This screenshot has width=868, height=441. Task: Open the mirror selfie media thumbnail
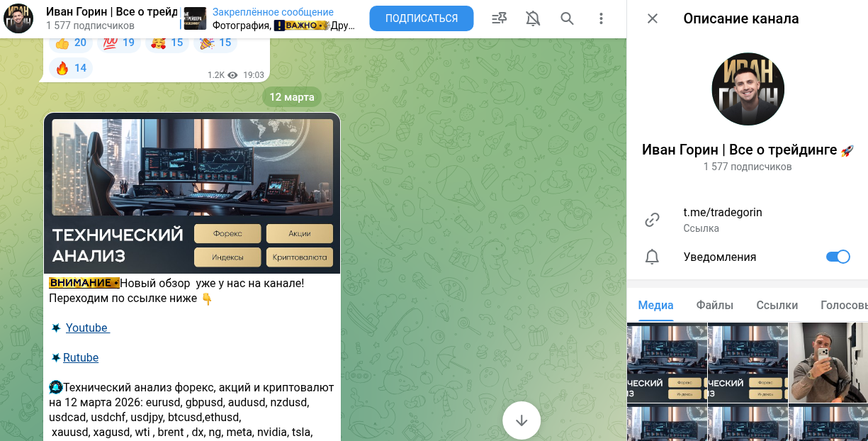click(827, 363)
